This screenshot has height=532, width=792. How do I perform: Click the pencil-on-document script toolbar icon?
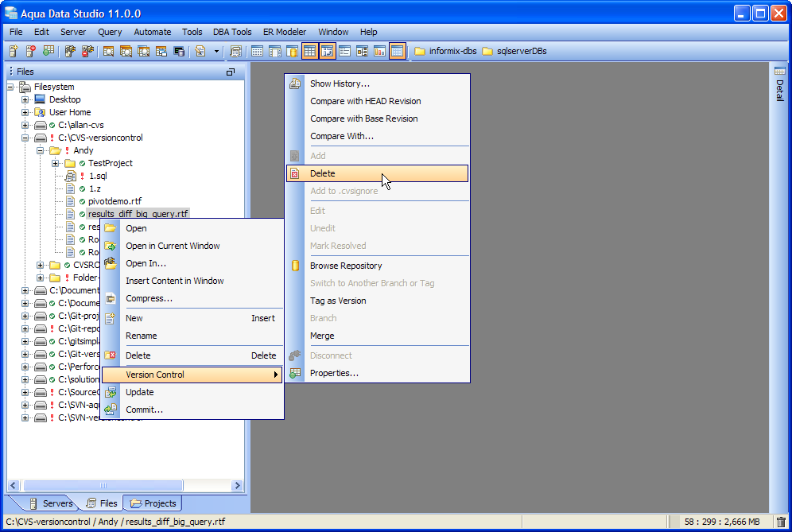[x=200, y=51]
